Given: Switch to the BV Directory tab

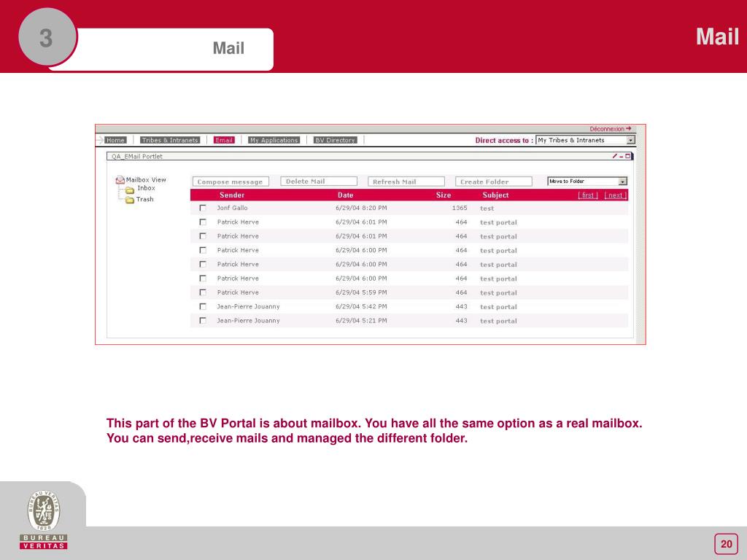Looking at the screenshot, I should [x=336, y=140].
